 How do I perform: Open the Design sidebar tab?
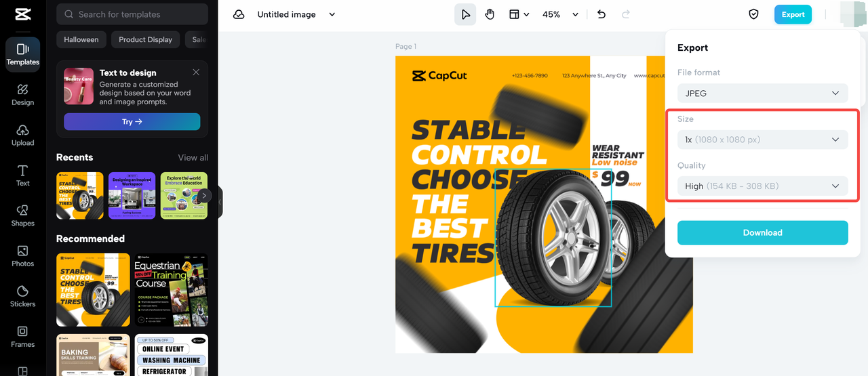point(22,95)
